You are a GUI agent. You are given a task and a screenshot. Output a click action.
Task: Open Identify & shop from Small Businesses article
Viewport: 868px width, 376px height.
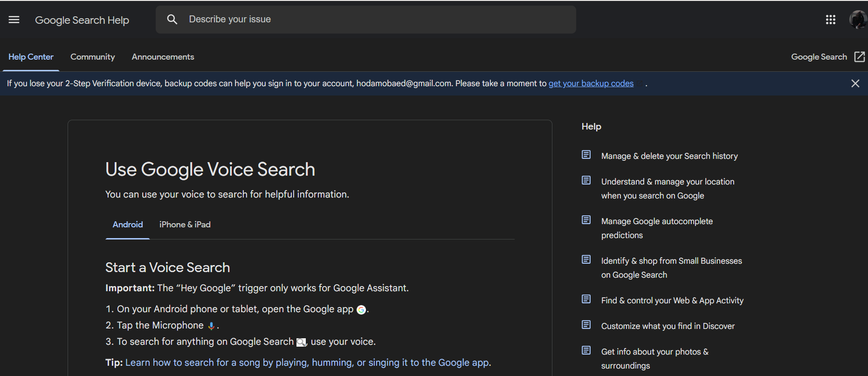coord(672,268)
